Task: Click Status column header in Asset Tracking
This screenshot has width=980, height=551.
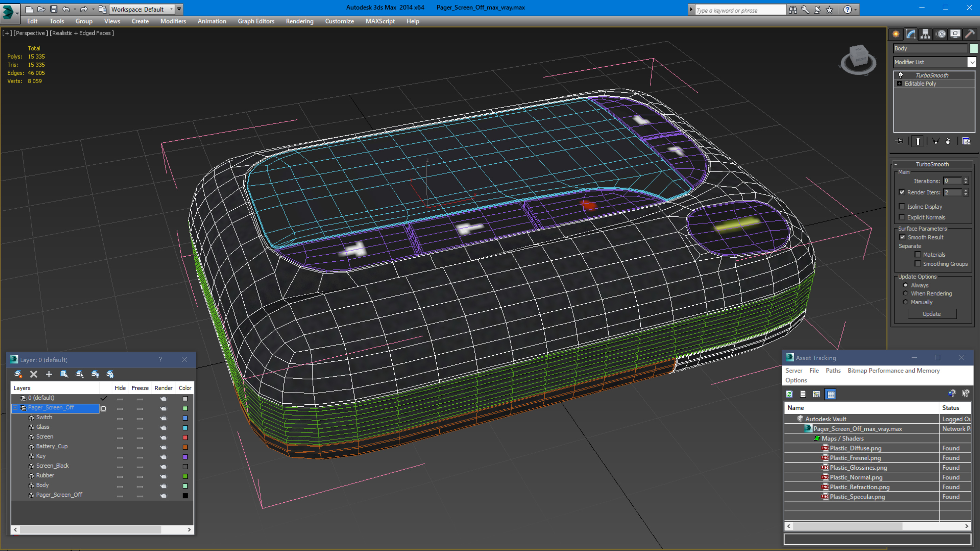Action: tap(955, 408)
